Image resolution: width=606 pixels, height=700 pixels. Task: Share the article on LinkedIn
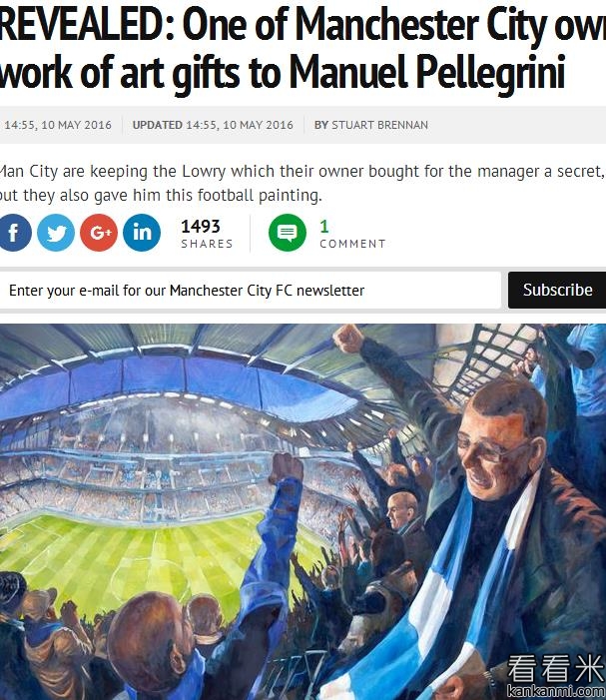click(x=142, y=233)
